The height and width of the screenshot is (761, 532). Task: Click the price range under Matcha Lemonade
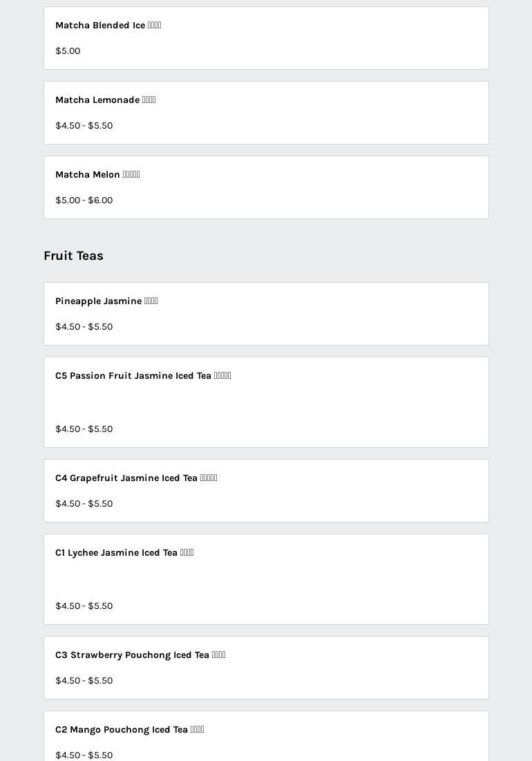(84, 126)
